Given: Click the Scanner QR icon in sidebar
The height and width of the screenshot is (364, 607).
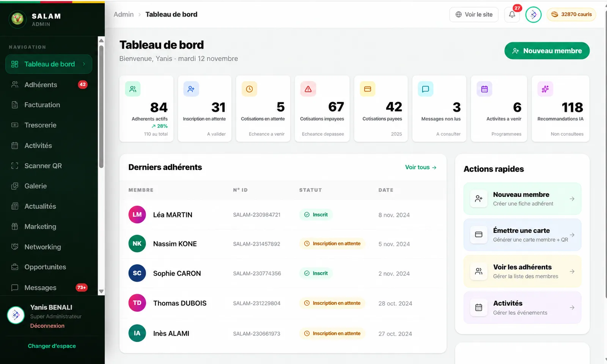Looking at the screenshot, I should (x=15, y=166).
